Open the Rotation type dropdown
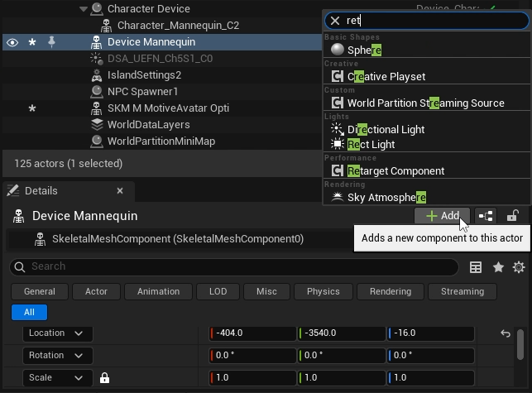 coord(56,356)
